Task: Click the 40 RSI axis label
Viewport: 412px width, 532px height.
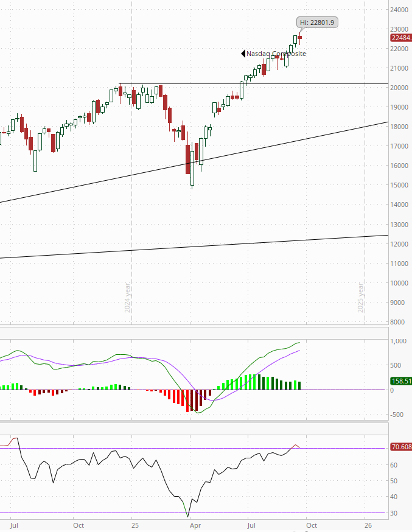Action: point(394,497)
